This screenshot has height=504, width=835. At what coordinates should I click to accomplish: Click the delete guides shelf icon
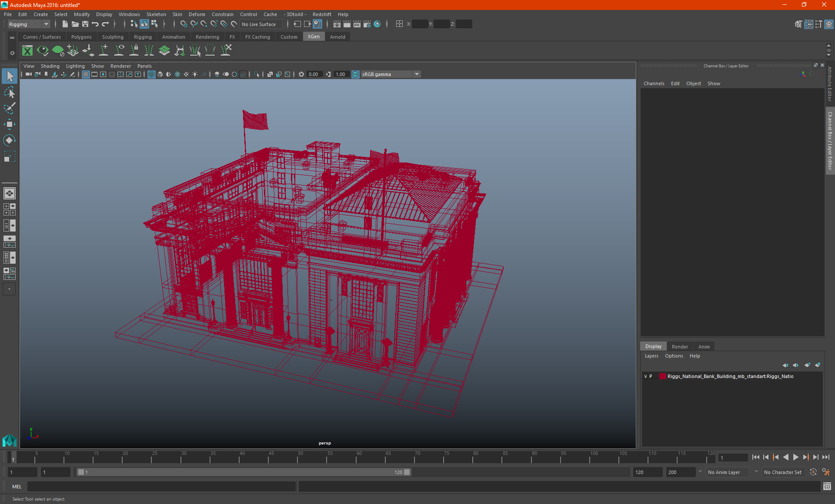pyautogui.click(x=225, y=51)
